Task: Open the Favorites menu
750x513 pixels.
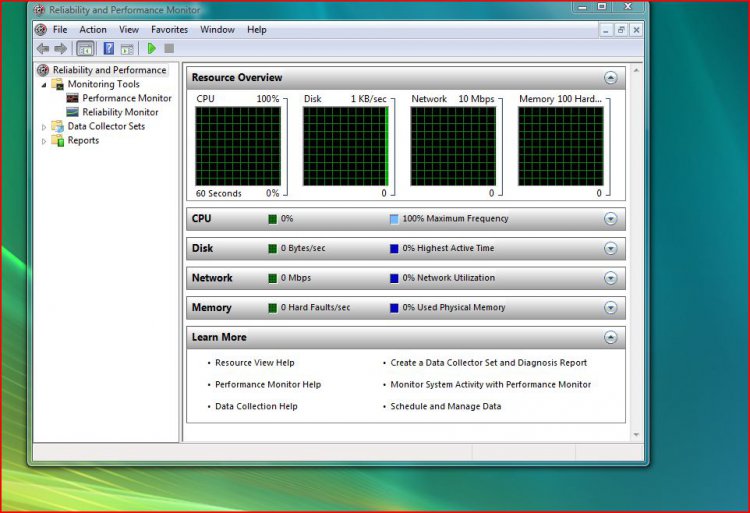Action: point(169,30)
